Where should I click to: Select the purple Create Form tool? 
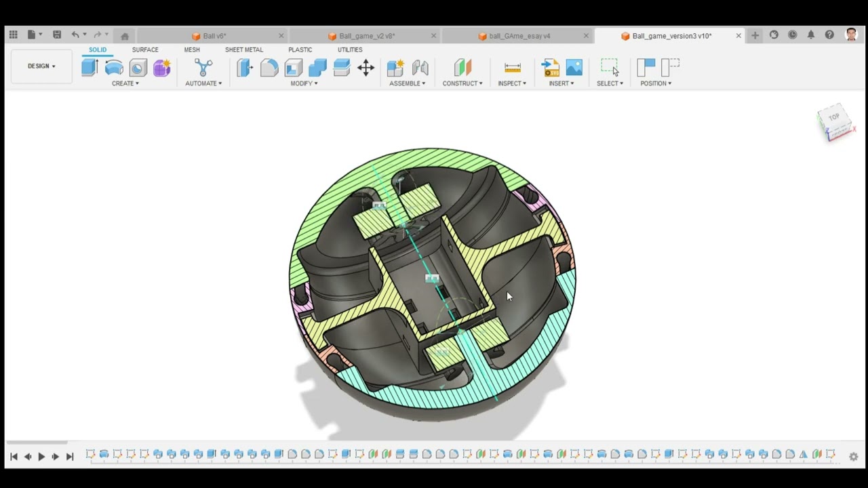[x=161, y=67]
